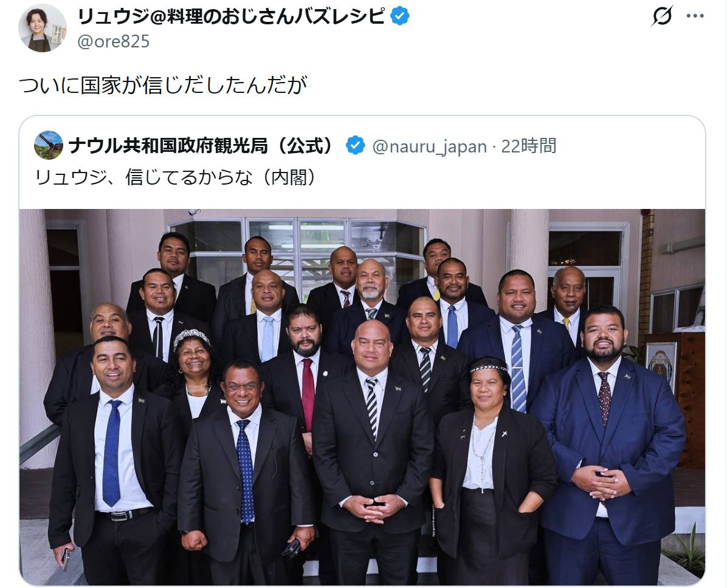Viewport: 727px width, 588px height.
Task: Click quoted text リュウジ、信じてるからな（内閣）
Action: click(176, 177)
